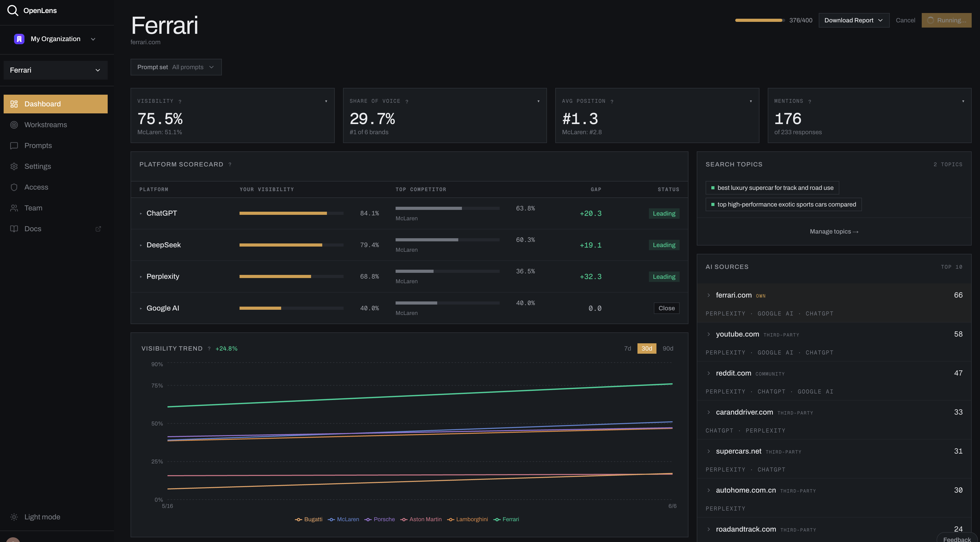980x542 pixels.
Task: Click the Visibility card help icon
Action: point(180,101)
